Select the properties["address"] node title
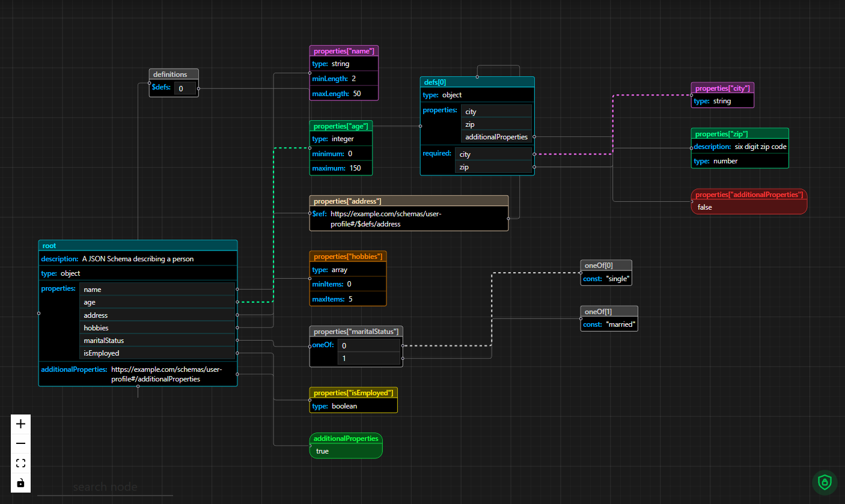Image resolution: width=845 pixels, height=504 pixels. [x=409, y=201]
